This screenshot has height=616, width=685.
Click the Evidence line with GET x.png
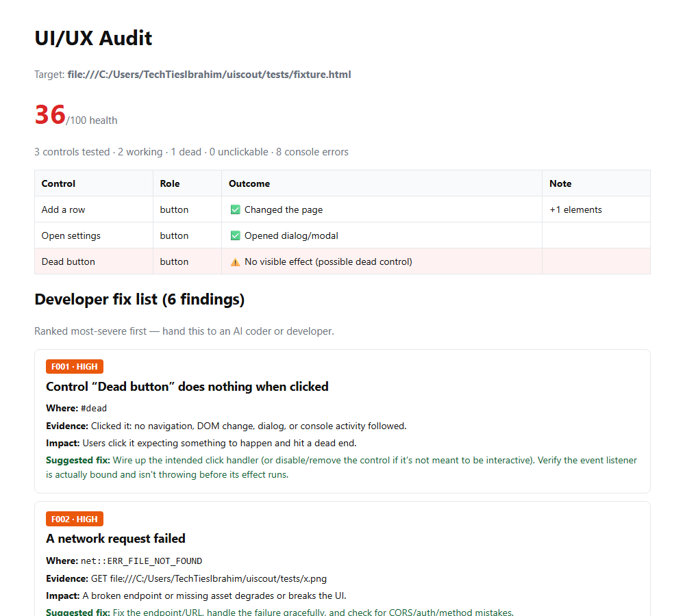186,579
